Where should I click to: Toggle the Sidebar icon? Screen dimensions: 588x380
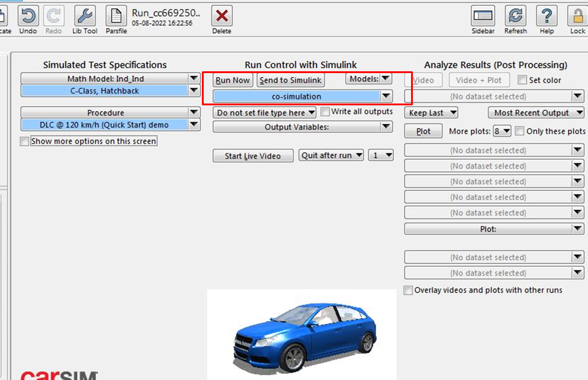pyautogui.click(x=483, y=16)
